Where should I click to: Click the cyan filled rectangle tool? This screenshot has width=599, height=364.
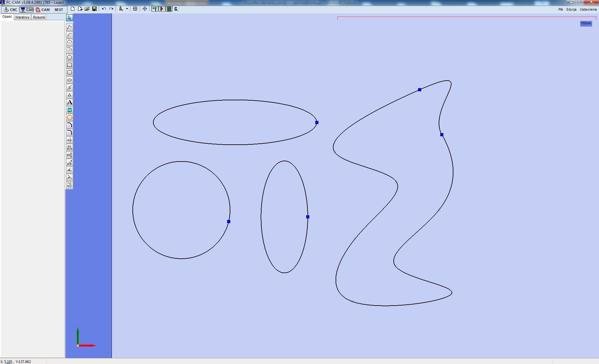[x=69, y=110]
